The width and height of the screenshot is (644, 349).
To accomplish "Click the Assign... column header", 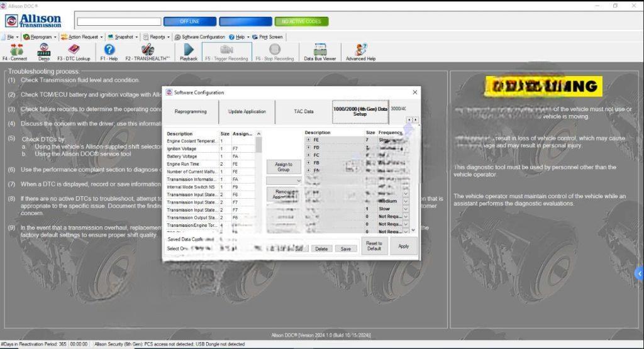I will (x=242, y=134).
